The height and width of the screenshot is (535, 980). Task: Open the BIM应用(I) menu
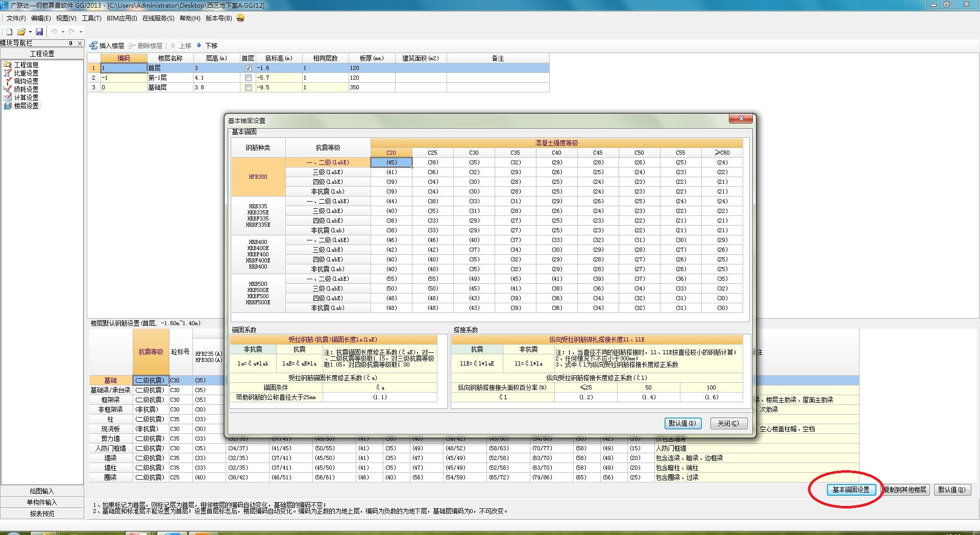pyautogui.click(x=121, y=18)
